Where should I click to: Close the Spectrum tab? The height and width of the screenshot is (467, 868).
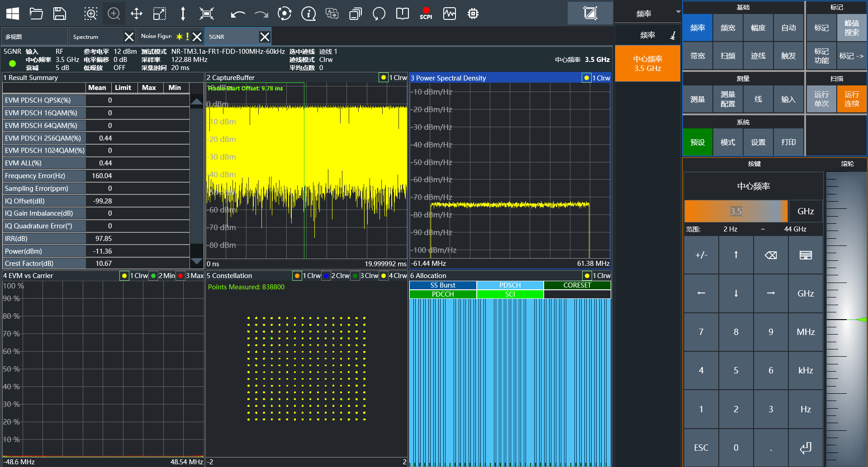coord(129,37)
